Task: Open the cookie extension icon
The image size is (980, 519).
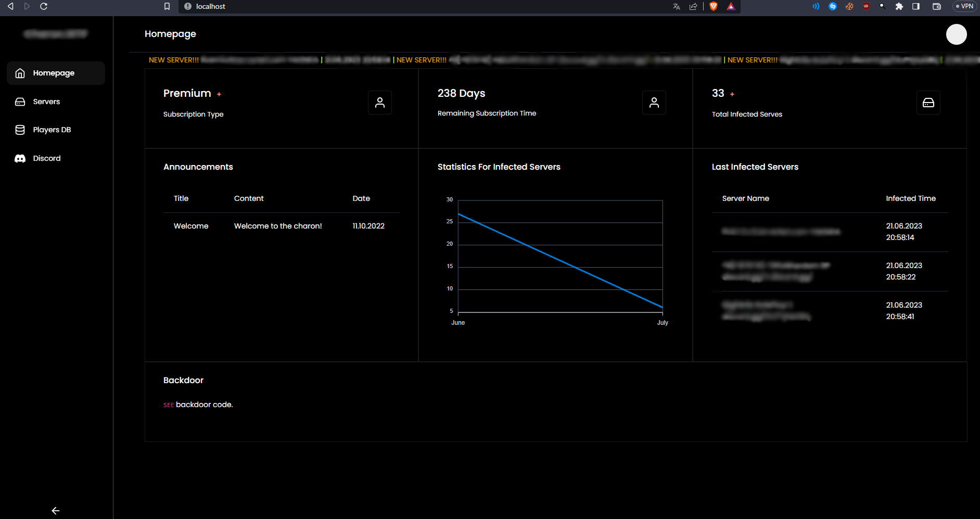Action: (x=849, y=6)
